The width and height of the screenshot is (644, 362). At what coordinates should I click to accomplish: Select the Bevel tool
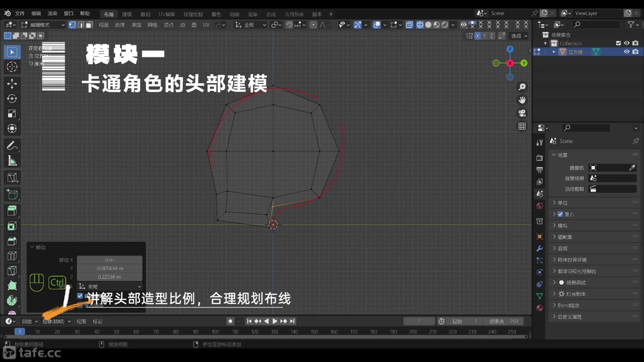click(12, 241)
